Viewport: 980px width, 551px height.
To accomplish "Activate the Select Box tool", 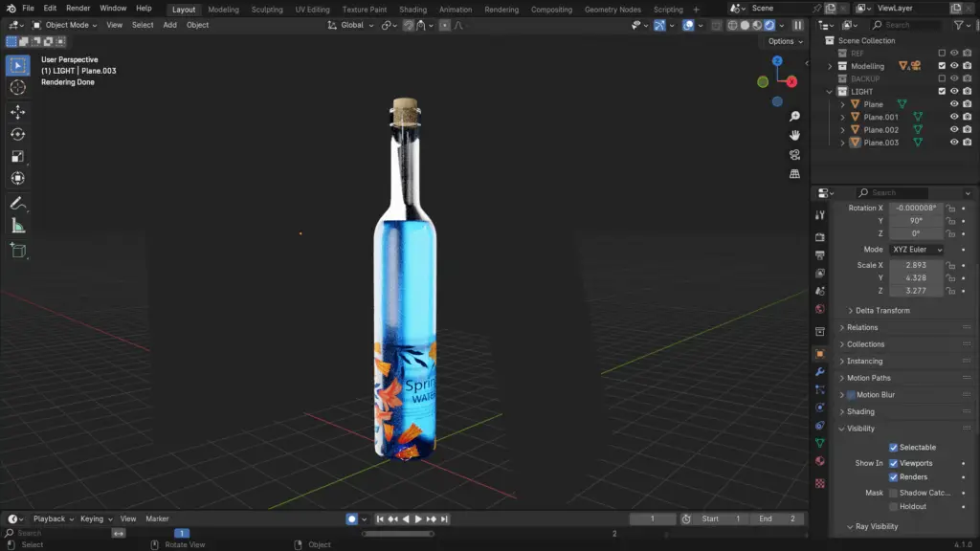I will (17, 65).
